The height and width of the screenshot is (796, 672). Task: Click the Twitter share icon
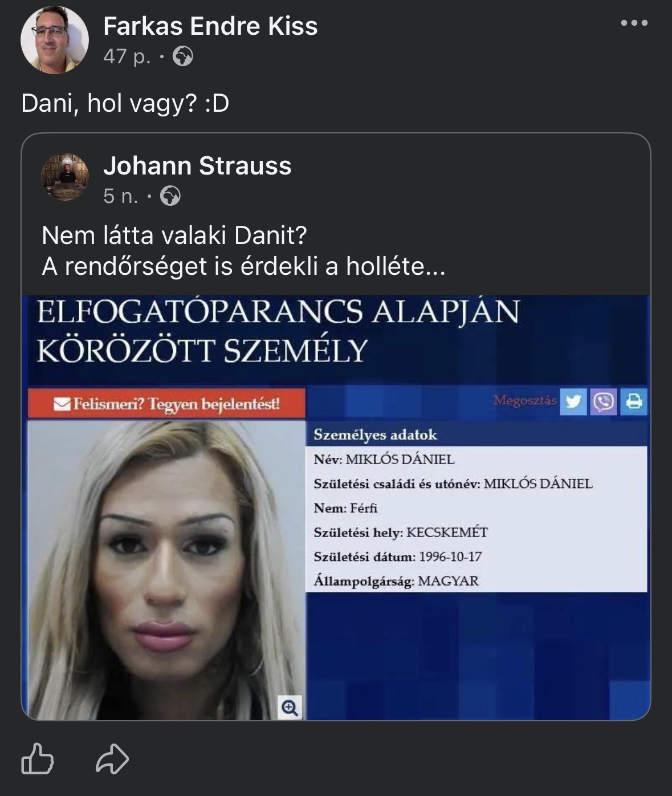573,402
